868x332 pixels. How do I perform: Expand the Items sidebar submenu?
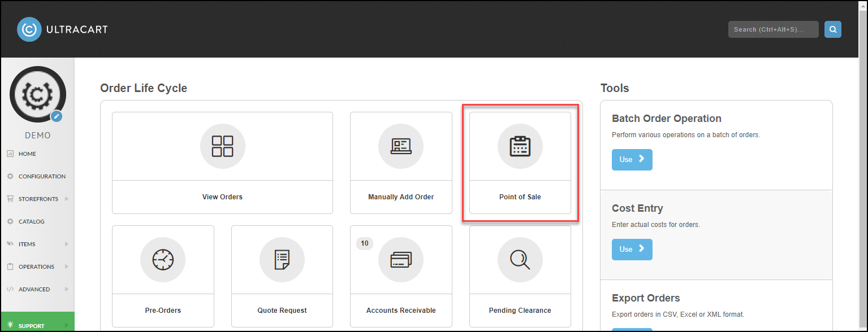pos(66,244)
